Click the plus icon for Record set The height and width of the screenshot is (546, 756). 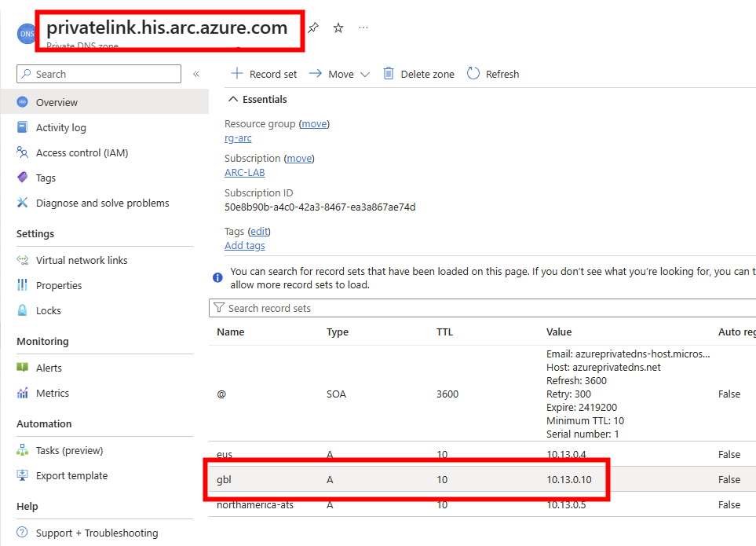pos(237,73)
